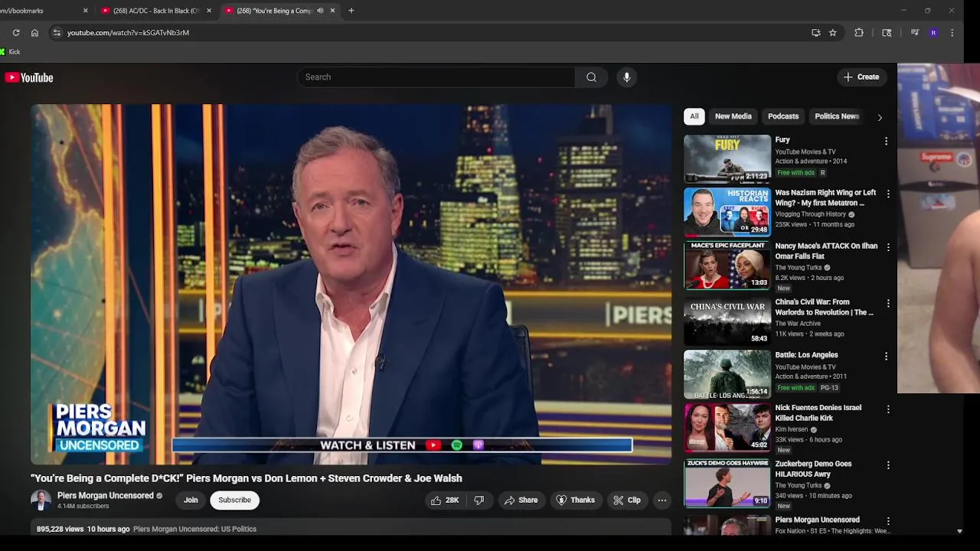
Task: Open browser extensions puzzle icon
Action: click(859, 33)
